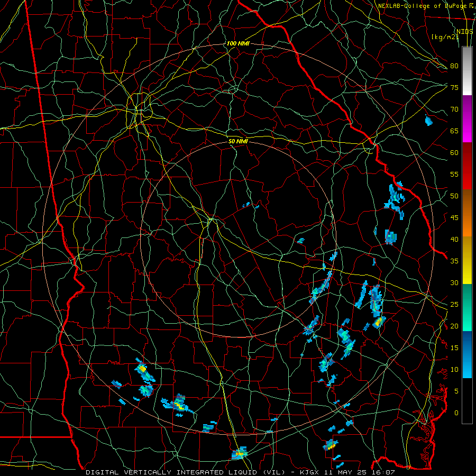Screen dimensions: 476x476
Task: Click the 50 value on the scale
Action: [454, 196]
